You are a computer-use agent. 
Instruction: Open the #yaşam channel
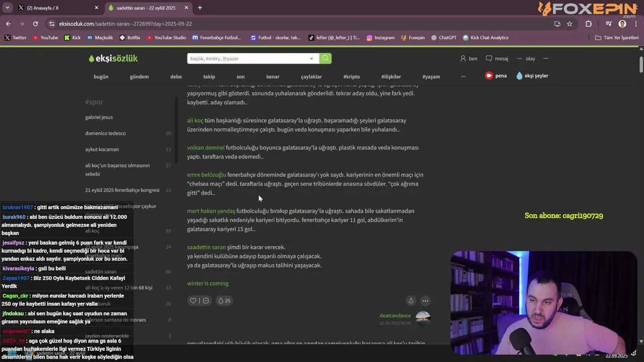coord(431,76)
